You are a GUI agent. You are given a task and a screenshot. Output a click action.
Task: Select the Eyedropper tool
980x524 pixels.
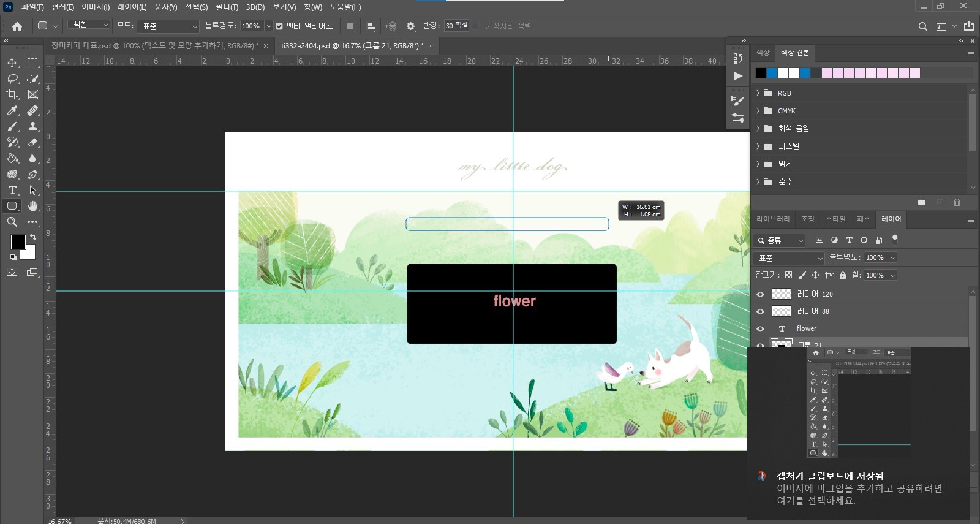click(x=12, y=110)
